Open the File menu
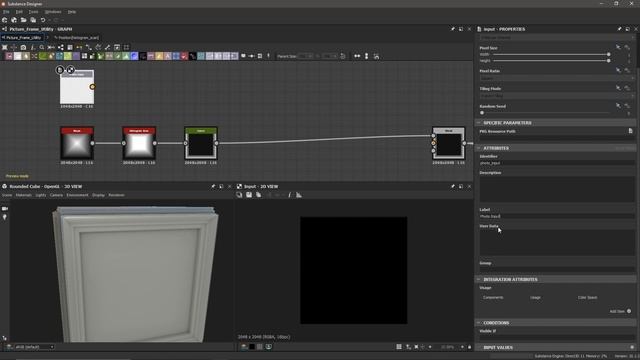The height and width of the screenshot is (360, 640). coord(6,12)
